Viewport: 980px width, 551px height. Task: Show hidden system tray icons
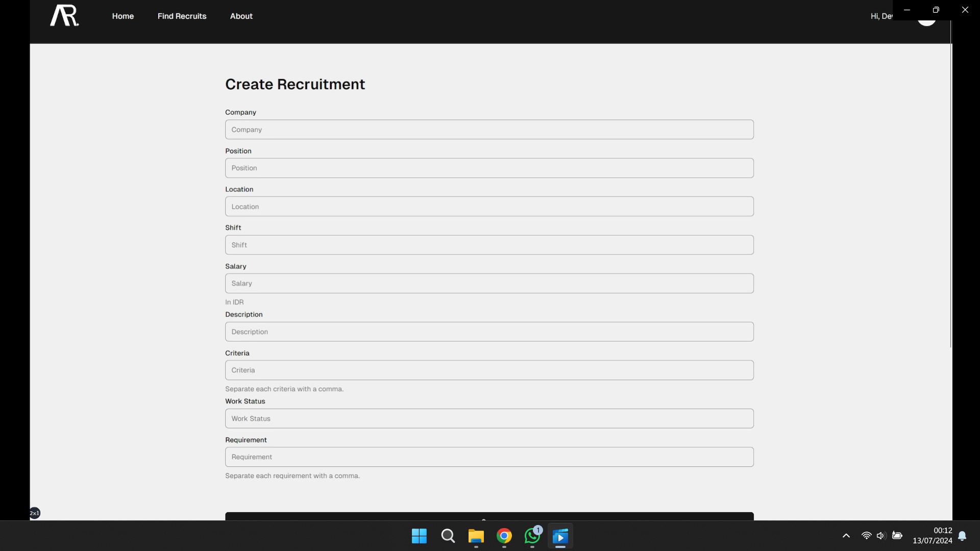[x=846, y=536]
